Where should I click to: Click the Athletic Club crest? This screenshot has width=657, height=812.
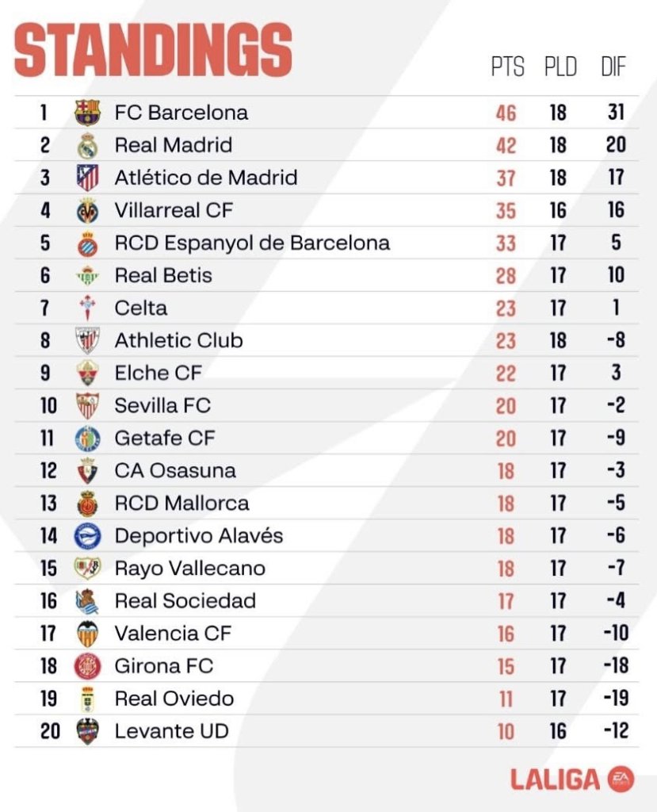87,341
